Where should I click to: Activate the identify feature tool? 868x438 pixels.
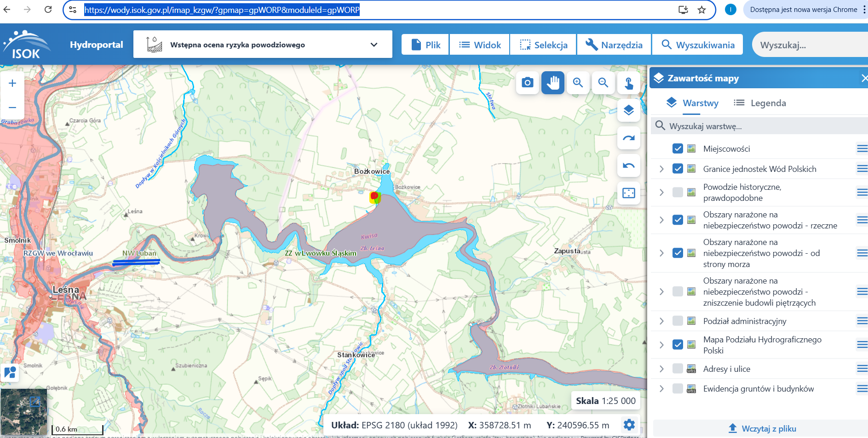[x=628, y=83]
